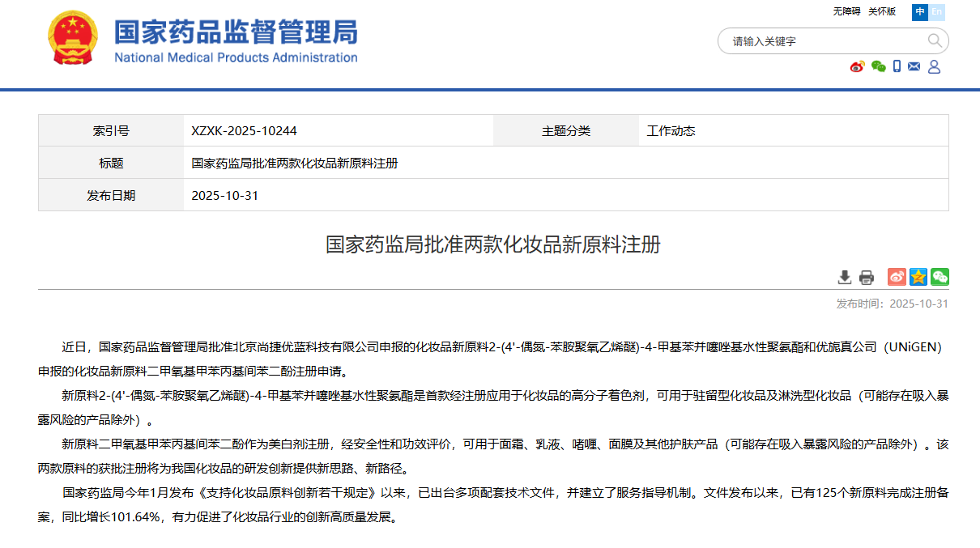Download the article

tap(843, 276)
